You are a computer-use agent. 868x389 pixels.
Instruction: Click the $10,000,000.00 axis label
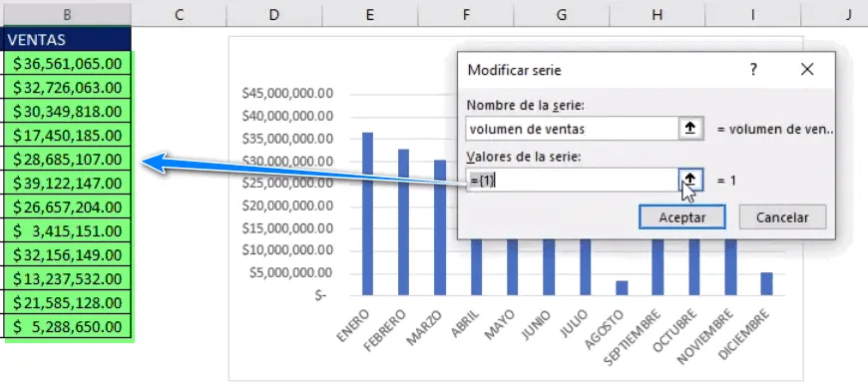(x=287, y=250)
